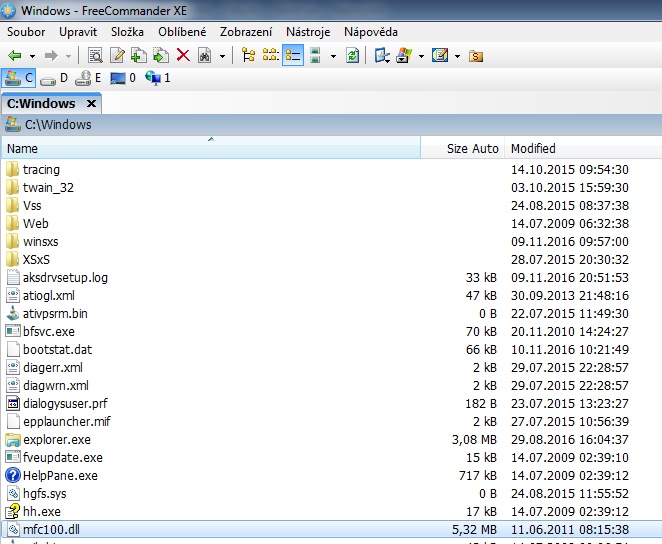Open the Back history dropdown arrow
This screenshot has width=662, height=544.
click(32, 56)
